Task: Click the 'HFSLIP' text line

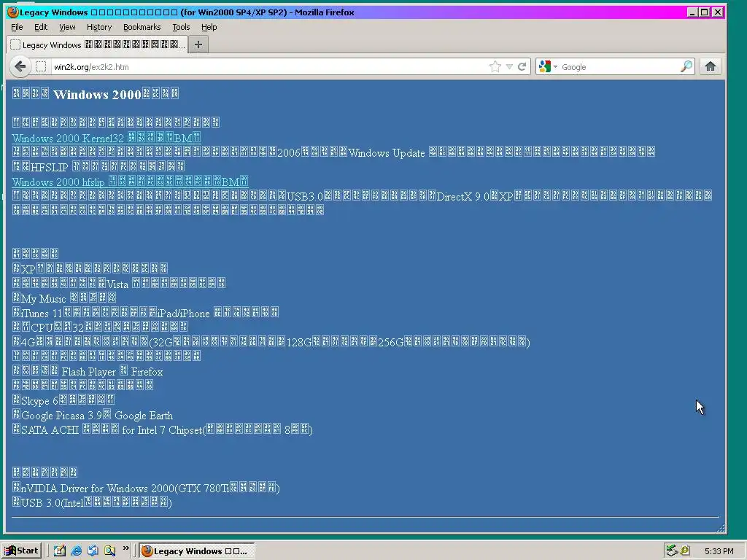Action: point(98,167)
